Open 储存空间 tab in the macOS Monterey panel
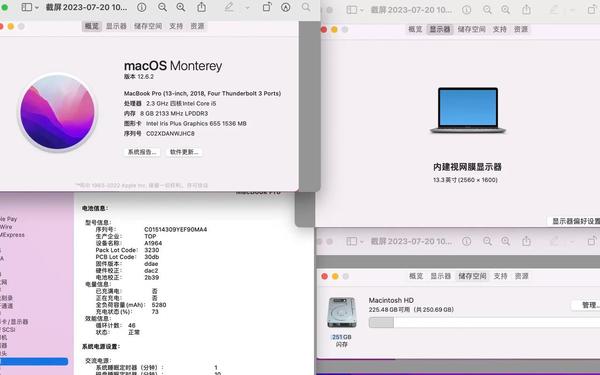The height and width of the screenshot is (375, 600). [x=148, y=26]
